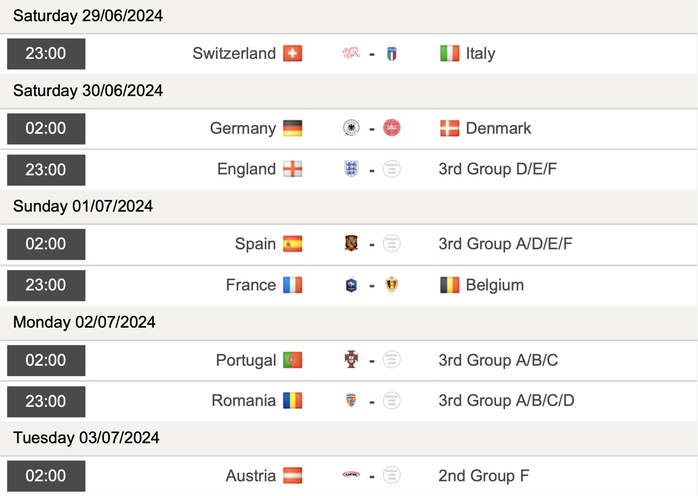
Task: Click the 2nd Group F opponent text
Action: click(484, 476)
